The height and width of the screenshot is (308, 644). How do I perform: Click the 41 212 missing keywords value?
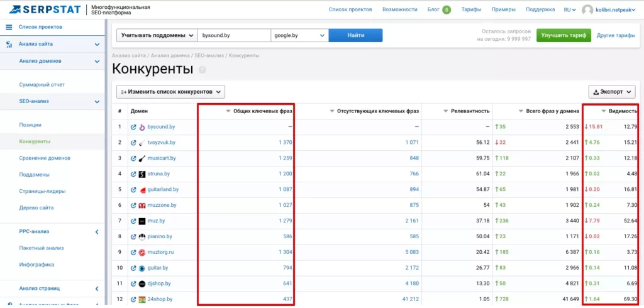point(410,299)
